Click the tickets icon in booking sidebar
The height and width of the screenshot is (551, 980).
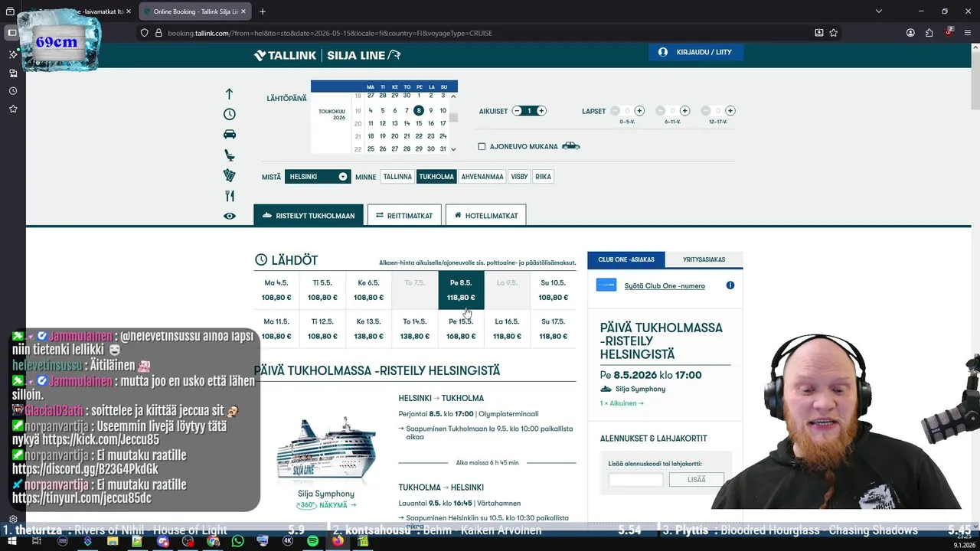pos(230,175)
